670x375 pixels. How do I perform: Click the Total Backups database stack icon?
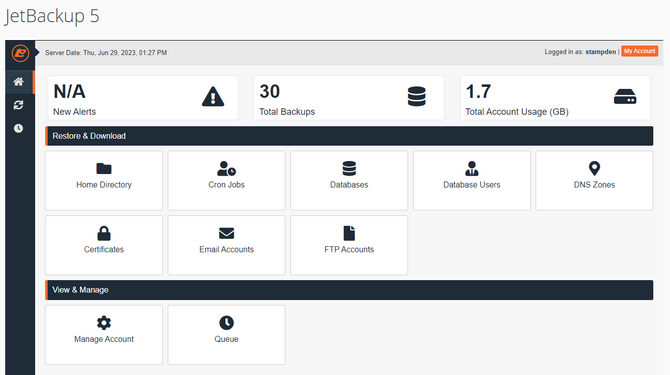click(417, 96)
